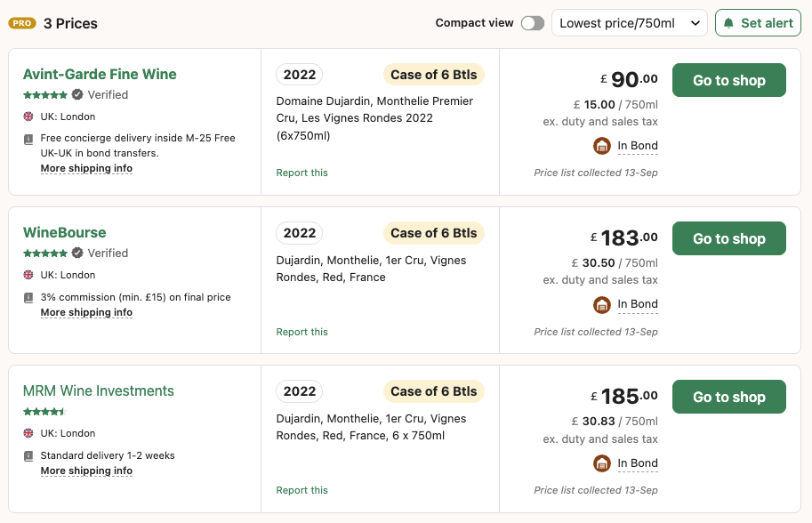Screen dimensions: 812x523
Task: Expand More shipping info for Avint-Garde
Action: (86, 168)
